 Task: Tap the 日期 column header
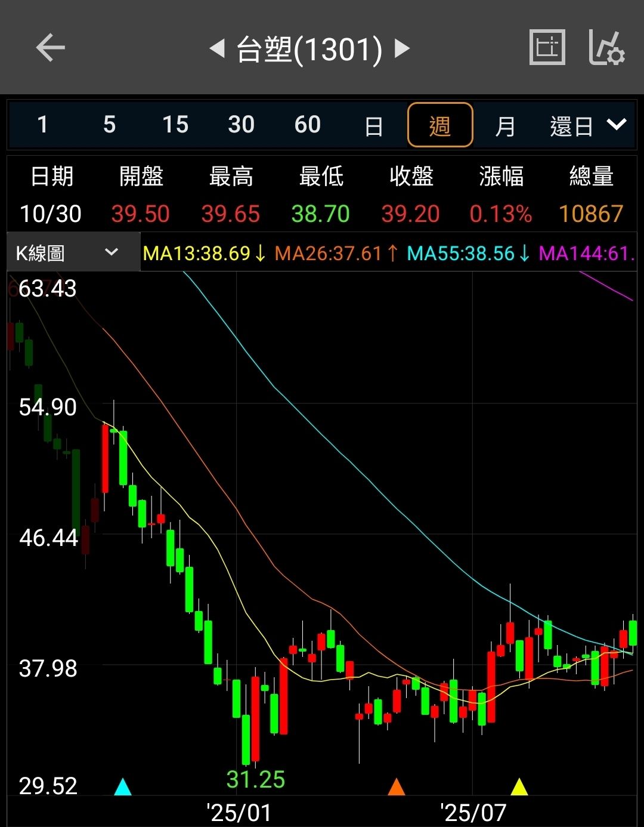point(52,177)
